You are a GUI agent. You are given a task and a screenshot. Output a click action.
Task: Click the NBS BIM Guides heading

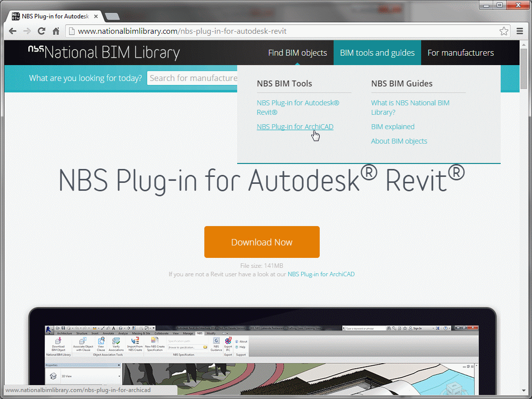(402, 84)
